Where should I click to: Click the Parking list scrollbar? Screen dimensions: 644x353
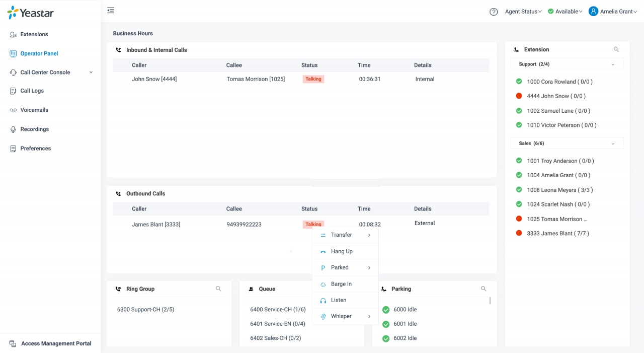coord(490,301)
